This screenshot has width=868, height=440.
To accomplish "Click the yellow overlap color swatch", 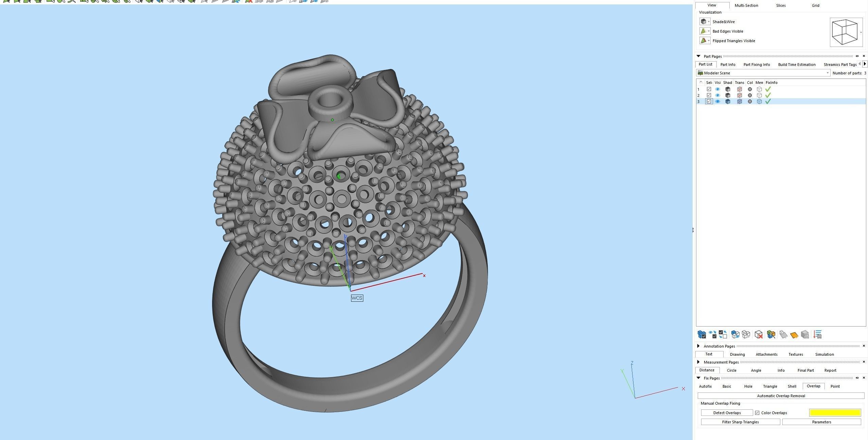I will [x=835, y=413].
